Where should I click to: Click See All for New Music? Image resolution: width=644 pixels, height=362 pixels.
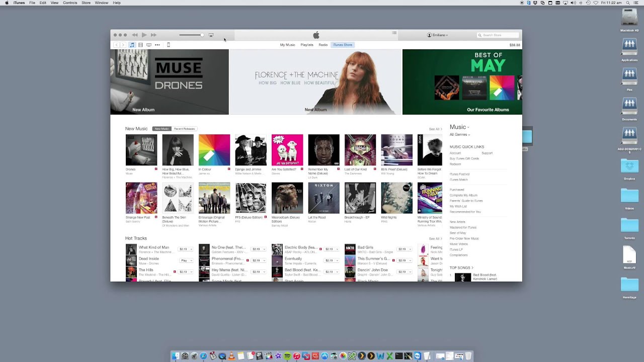click(x=435, y=129)
